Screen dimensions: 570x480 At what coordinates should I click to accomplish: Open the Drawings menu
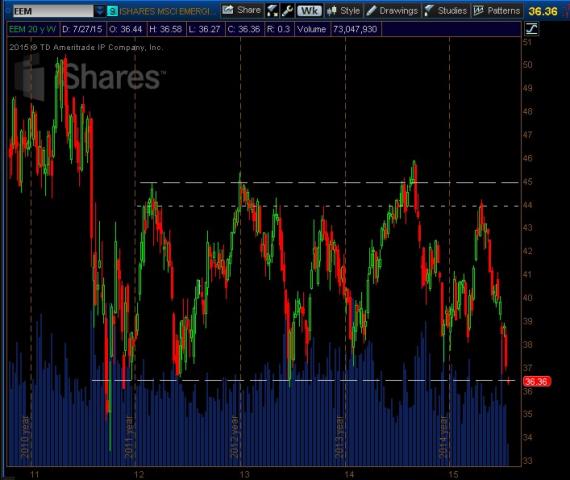pyautogui.click(x=393, y=11)
